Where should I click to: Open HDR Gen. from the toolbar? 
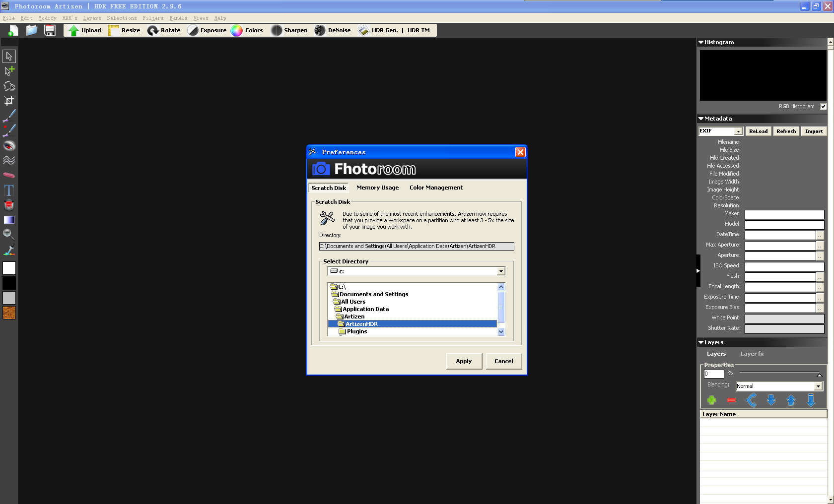coord(378,30)
